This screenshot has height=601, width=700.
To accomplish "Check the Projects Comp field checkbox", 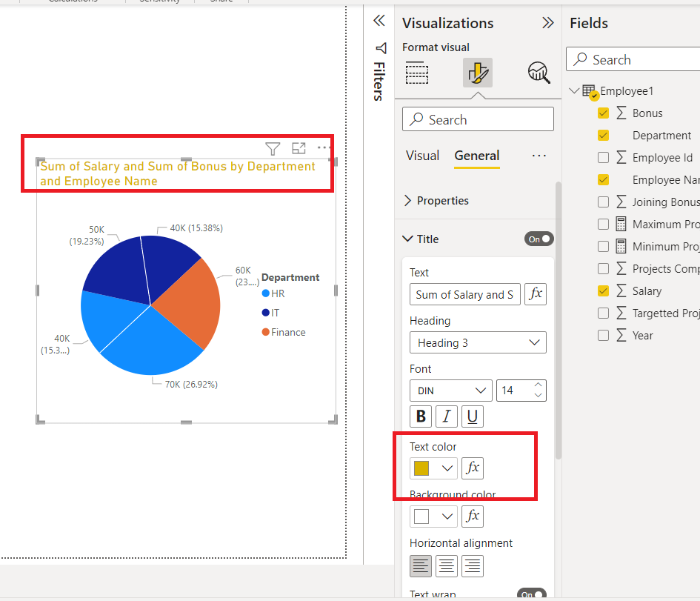I will pos(603,269).
